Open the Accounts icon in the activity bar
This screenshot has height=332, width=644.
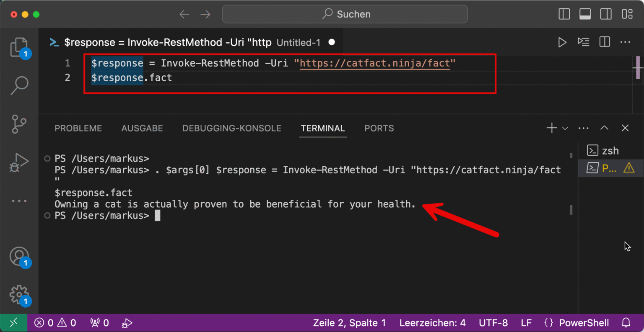click(x=19, y=257)
